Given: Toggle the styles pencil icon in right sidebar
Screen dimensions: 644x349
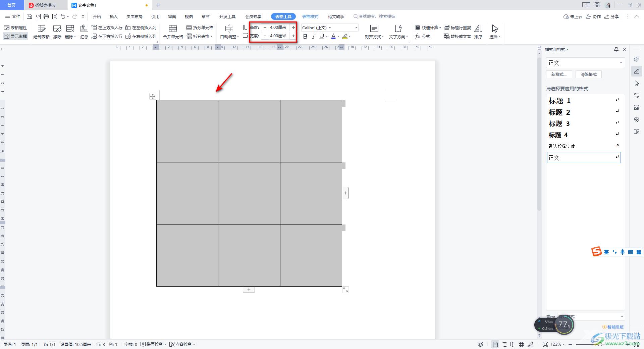Looking at the screenshot, I should pyautogui.click(x=637, y=71).
